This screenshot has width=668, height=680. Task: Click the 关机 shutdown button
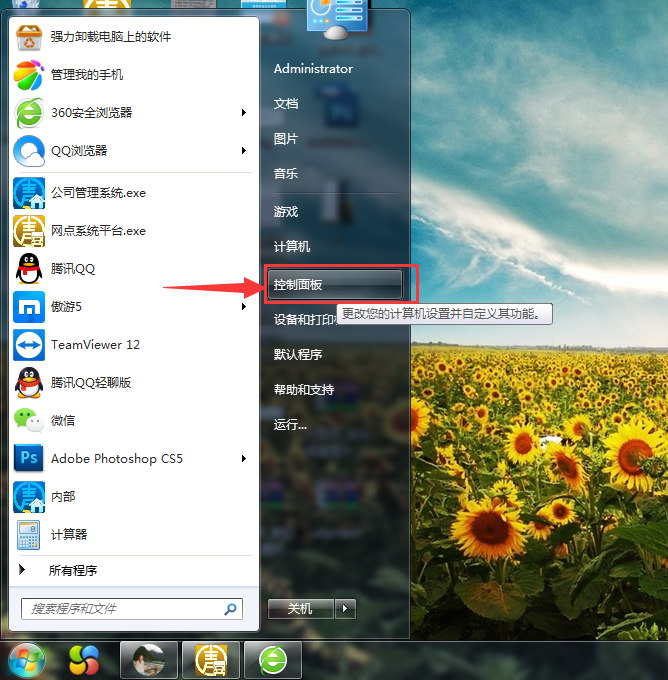click(x=300, y=608)
